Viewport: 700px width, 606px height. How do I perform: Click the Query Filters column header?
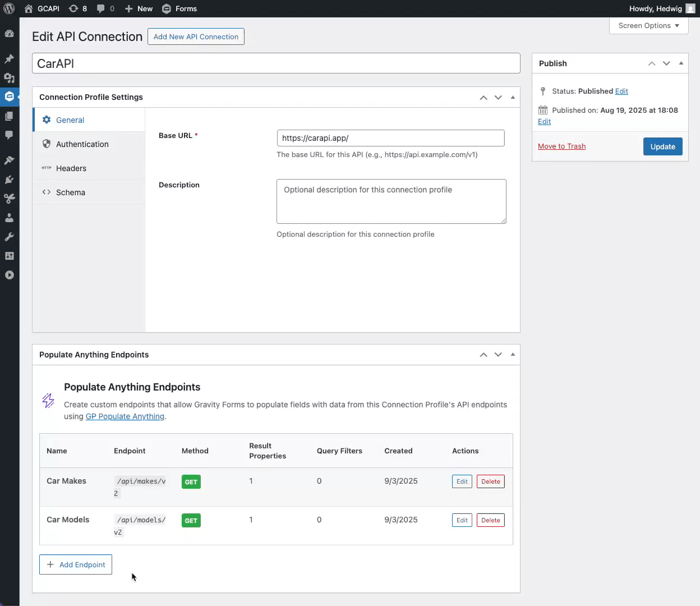point(339,451)
